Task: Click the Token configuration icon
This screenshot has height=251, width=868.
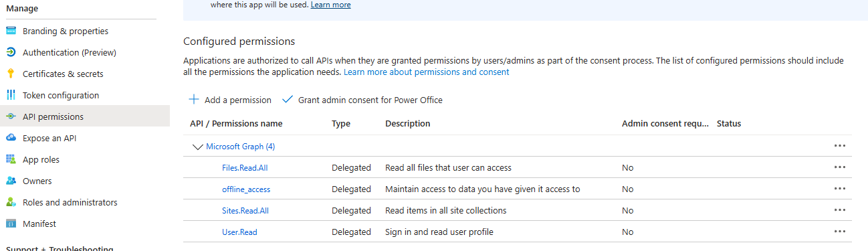Action: 11,95
